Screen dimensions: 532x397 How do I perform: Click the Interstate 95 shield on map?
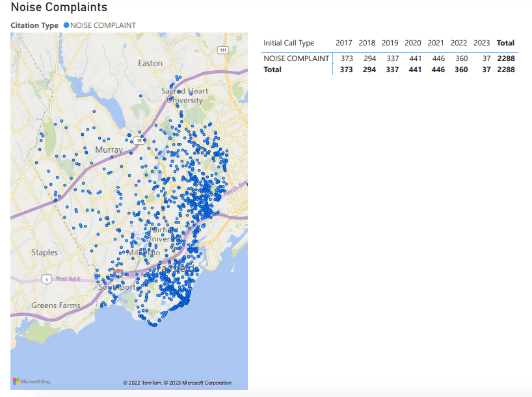[x=118, y=274]
